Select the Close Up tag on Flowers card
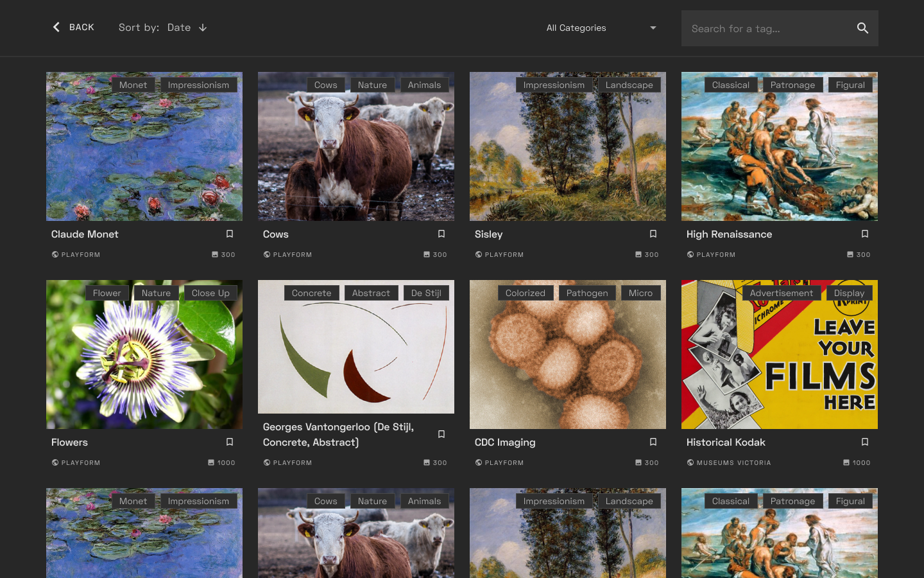The image size is (924, 578). click(x=210, y=293)
